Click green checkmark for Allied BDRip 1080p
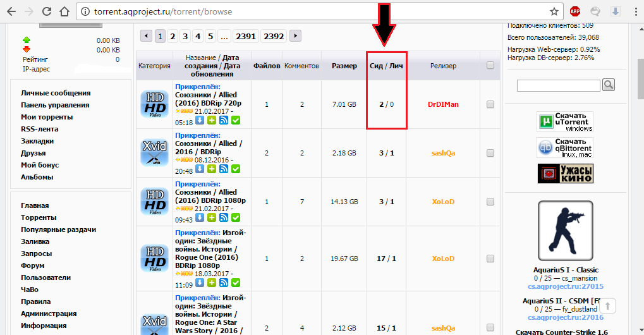This screenshot has width=644, height=335. coord(236,217)
